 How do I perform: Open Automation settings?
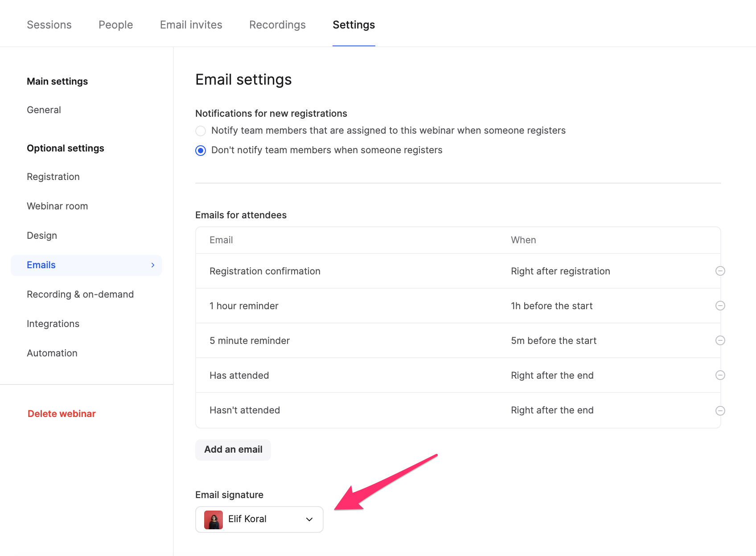point(52,353)
